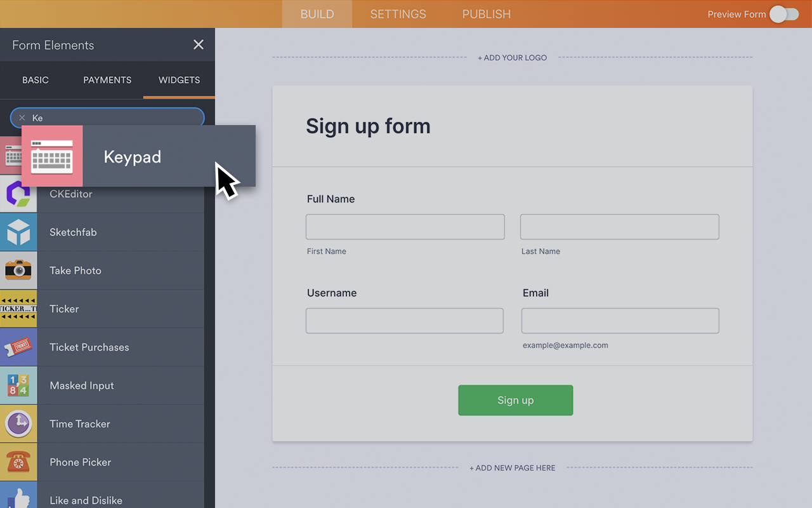Select the Ticket Purchases icon
812x508 pixels.
[x=18, y=347]
